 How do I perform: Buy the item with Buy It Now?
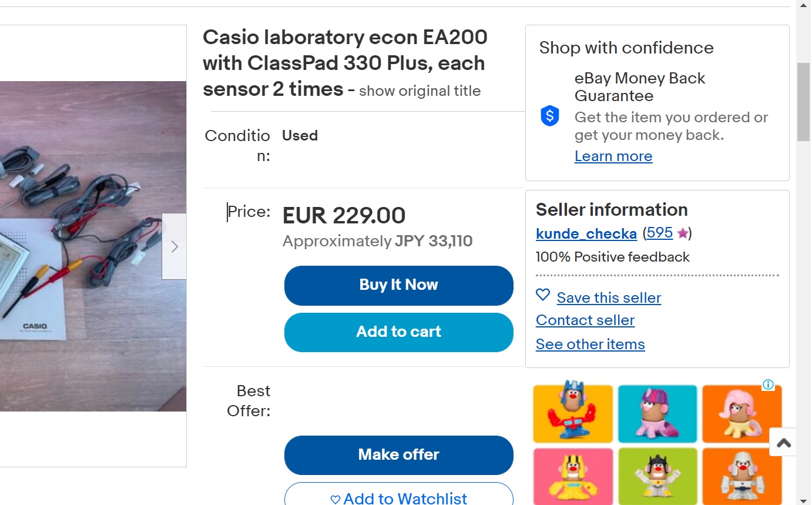(x=399, y=285)
